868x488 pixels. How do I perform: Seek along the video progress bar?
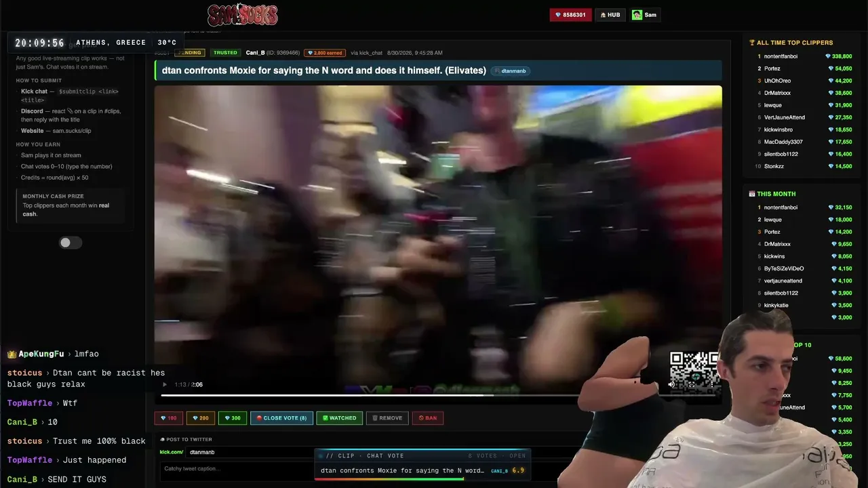pyautogui.click(x=438, y=394)
